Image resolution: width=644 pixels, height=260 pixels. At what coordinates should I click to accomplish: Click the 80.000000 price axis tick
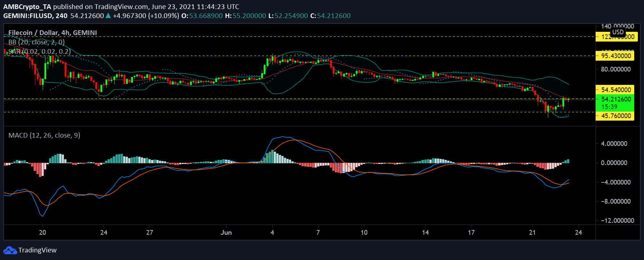(616, 69)
